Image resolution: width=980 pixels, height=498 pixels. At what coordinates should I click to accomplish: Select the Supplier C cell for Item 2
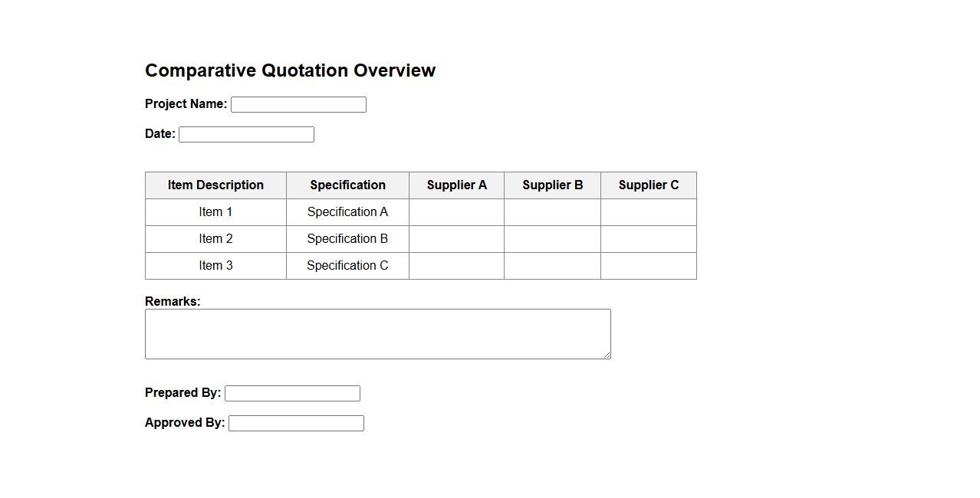[648, 239]
